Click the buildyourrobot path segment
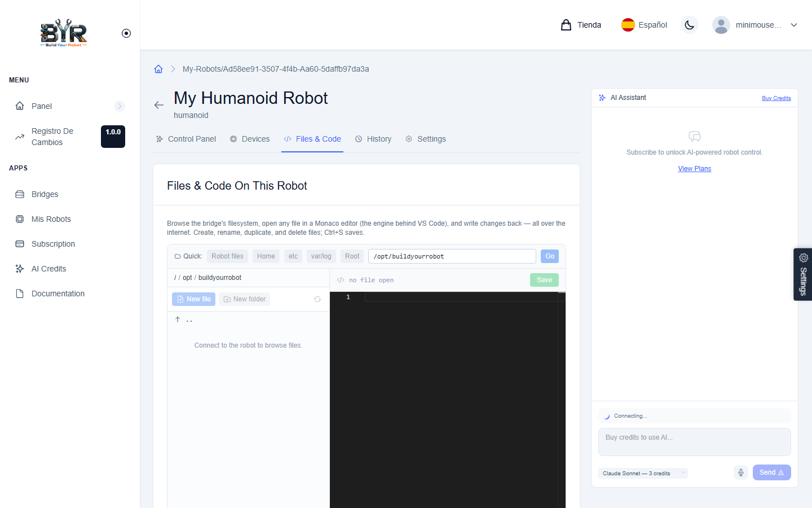Viewport: 812px width, 508px height. click(x=220, y=278)
